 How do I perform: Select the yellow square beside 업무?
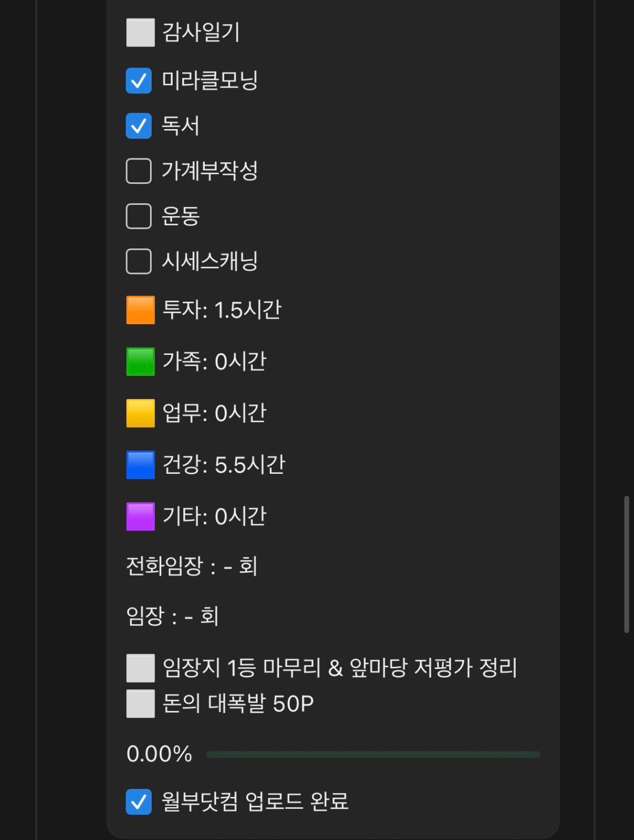click(x=140, y=413)
